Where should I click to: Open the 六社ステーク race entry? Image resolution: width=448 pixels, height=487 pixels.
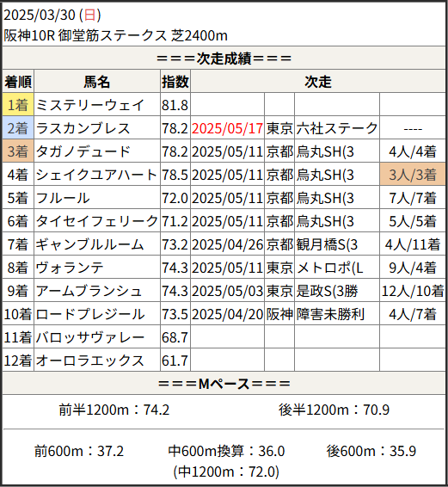point(337,128)
